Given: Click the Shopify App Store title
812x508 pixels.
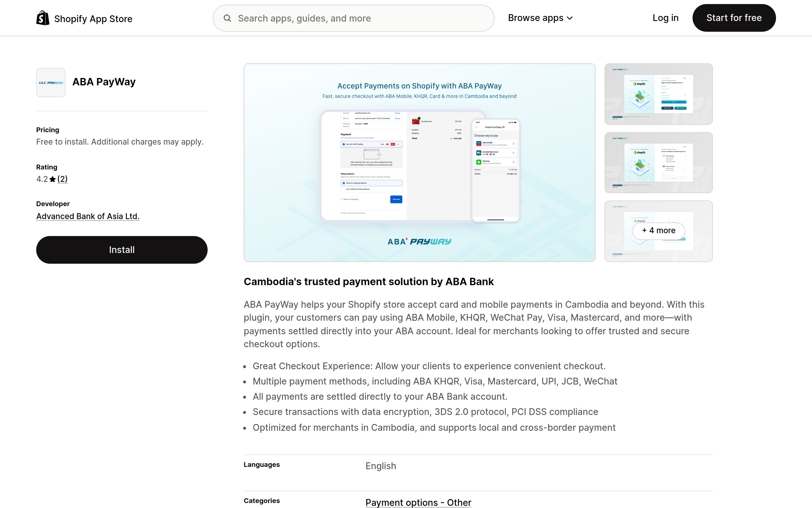Looking at the screenshot, I should click(93, 19).
